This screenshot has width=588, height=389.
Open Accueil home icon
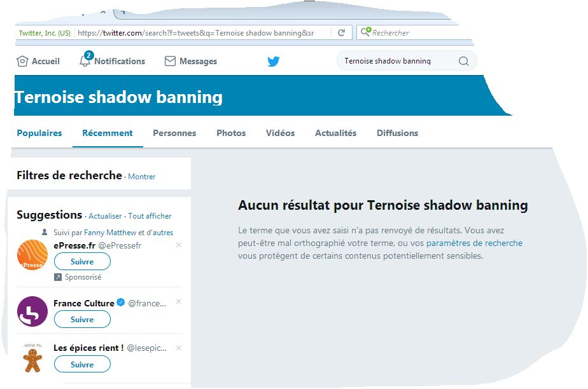22,61
